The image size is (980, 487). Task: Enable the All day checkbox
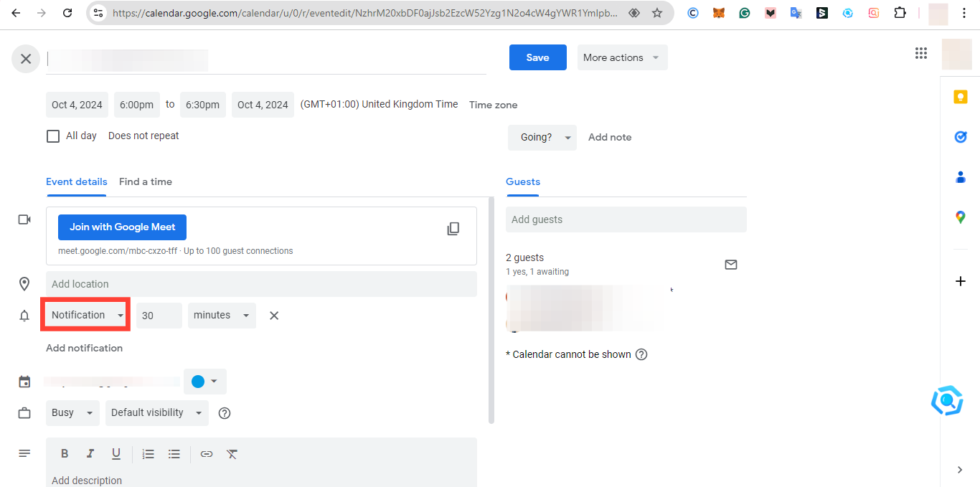[53, 136]
